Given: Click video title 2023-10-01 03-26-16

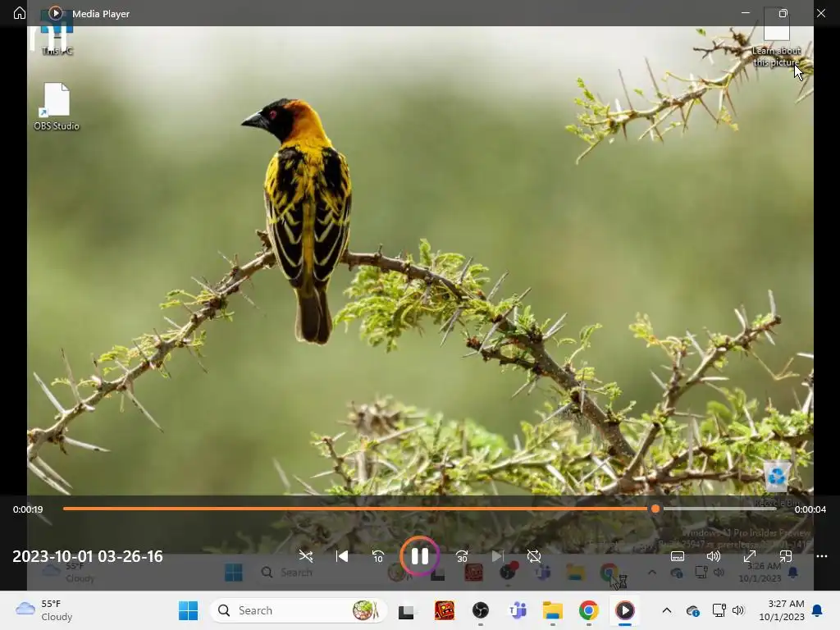Looking at the screenshot, I should point(88,556).
